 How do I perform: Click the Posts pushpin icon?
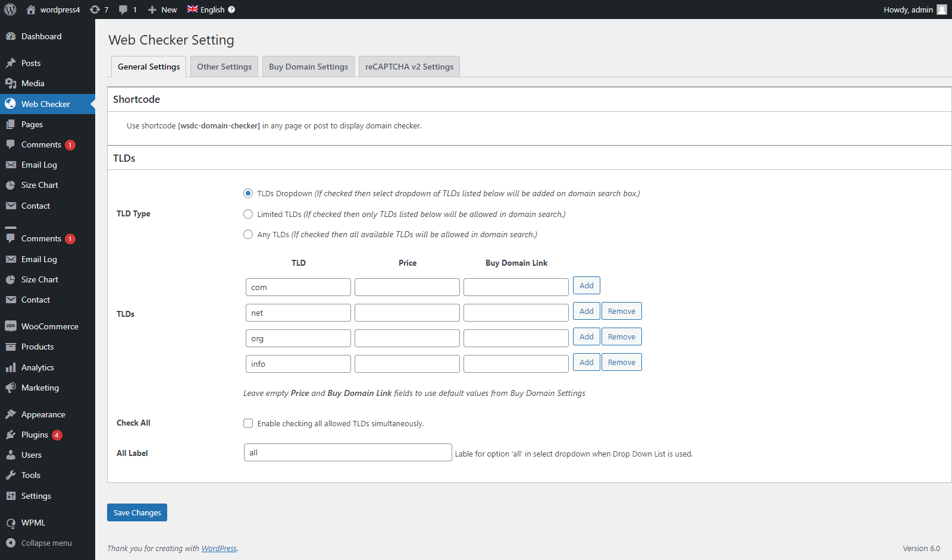tap(11, 63)
